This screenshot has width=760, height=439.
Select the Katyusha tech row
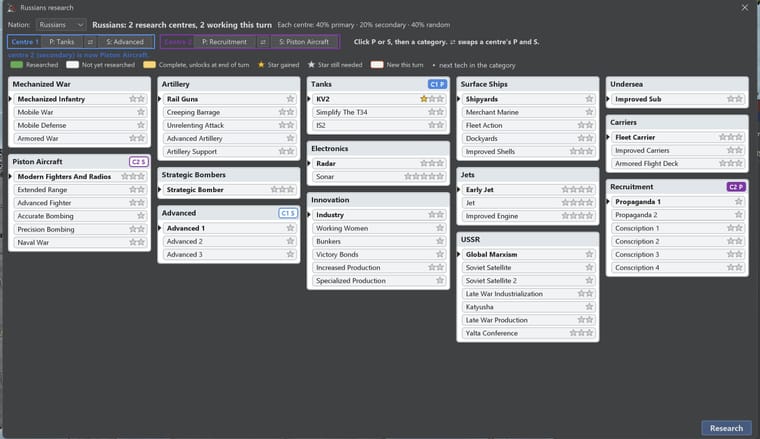click(528, 307)
